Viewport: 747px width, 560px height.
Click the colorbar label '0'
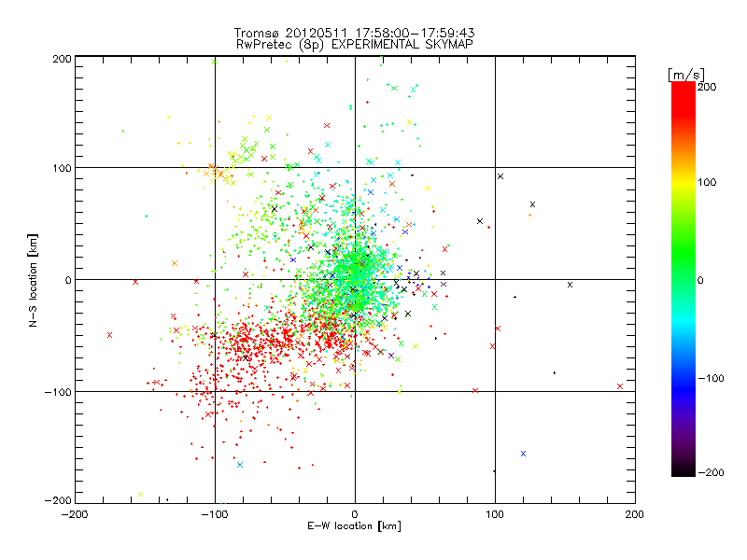(x=700, y=280)
